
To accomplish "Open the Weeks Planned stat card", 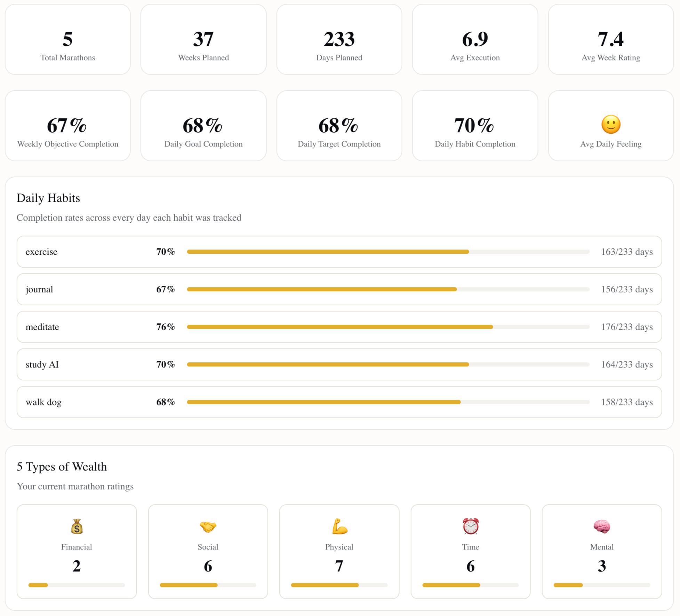I will point(203,40).
